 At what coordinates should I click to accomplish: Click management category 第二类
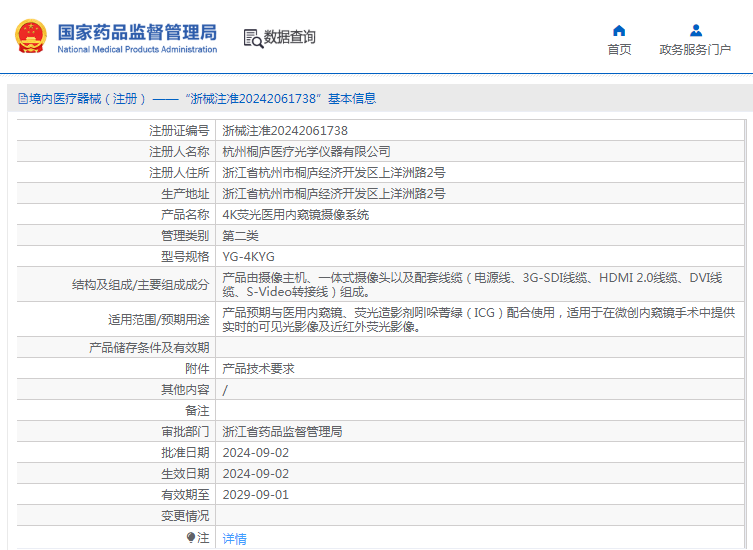pyautogui.click(x=240, y=236)
